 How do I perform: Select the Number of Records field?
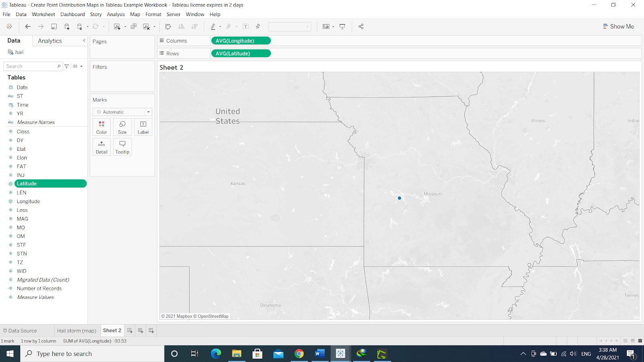[39, 289]
